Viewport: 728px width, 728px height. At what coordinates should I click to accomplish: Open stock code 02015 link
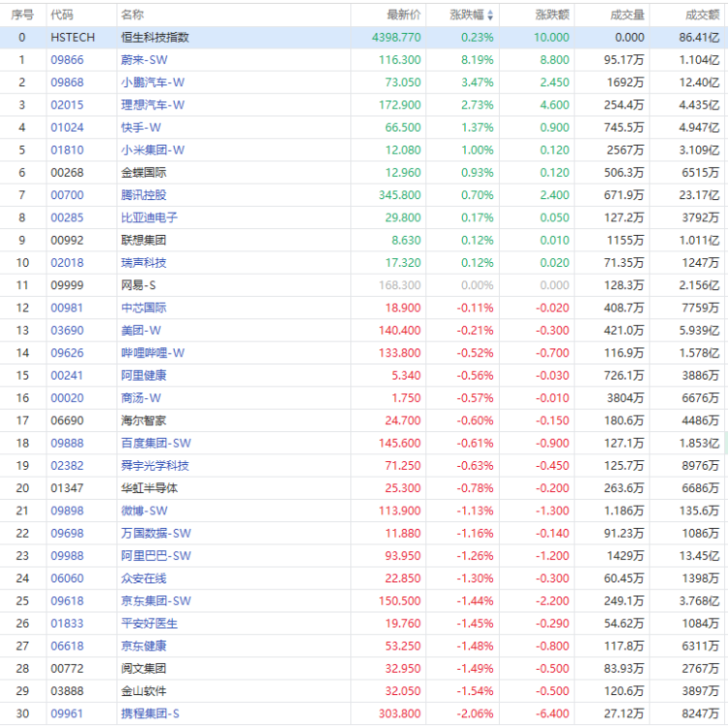pyautogui.click(x=67, y=105)
